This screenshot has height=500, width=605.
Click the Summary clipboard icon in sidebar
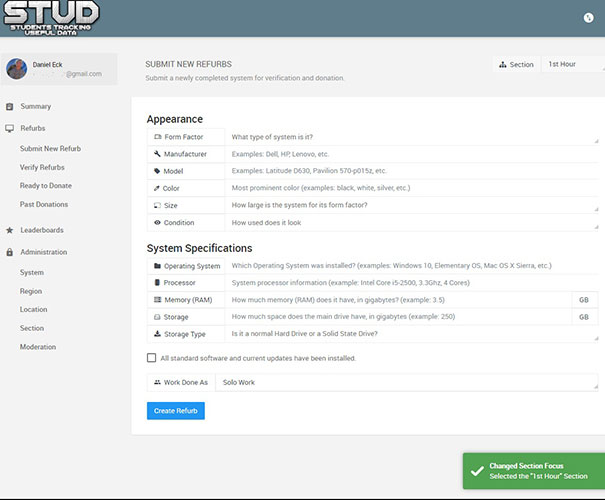click(x=10, y=106)
